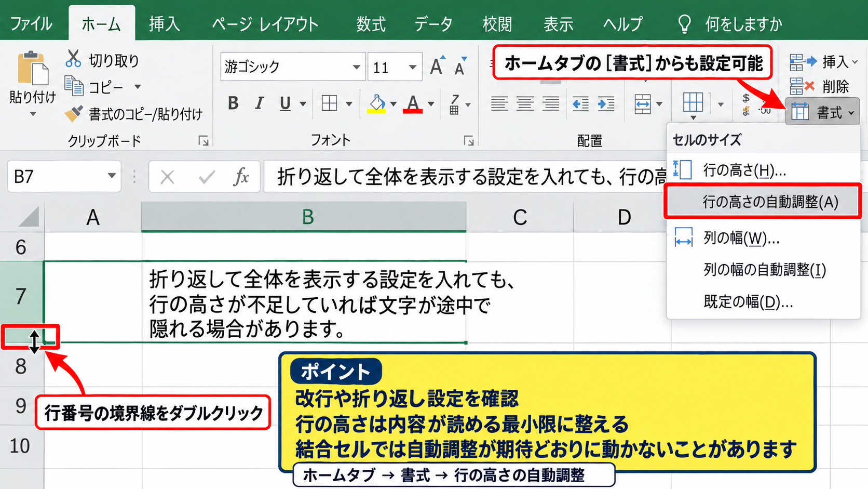
Task: Switch to the 数式 (Formulas) tab
Action: (x=371, y=23)
